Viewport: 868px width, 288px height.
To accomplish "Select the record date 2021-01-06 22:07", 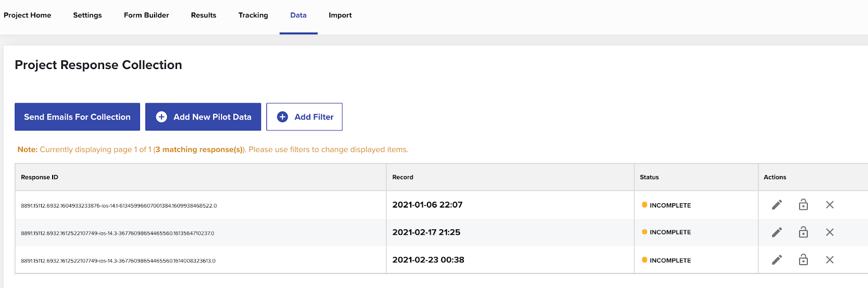I will pyautogui.click(x=427, y=205).
